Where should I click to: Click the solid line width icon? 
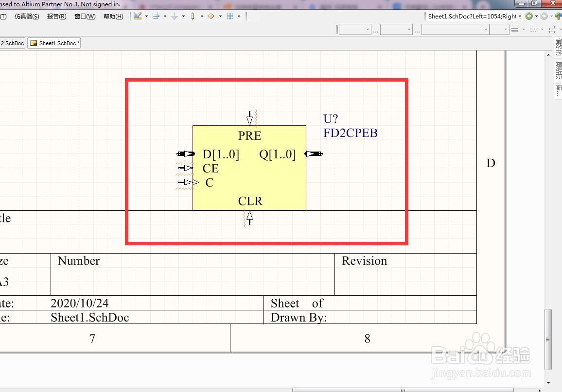point(515,29)
